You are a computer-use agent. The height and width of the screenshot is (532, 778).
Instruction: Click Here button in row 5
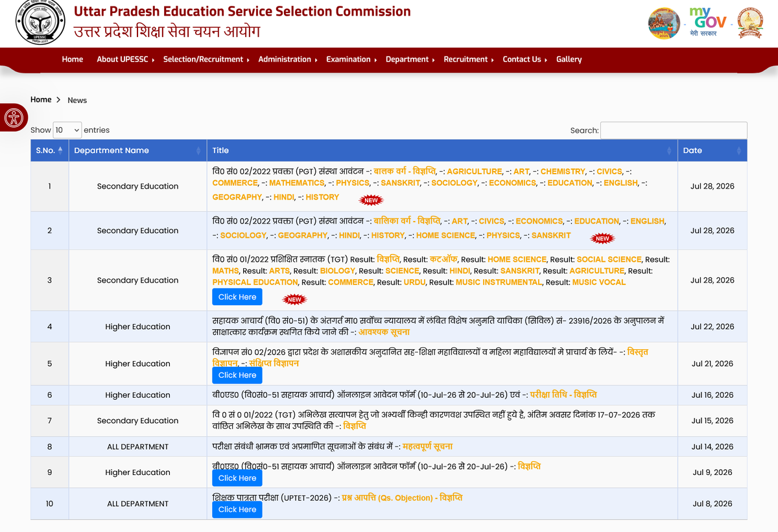[237, 375]
